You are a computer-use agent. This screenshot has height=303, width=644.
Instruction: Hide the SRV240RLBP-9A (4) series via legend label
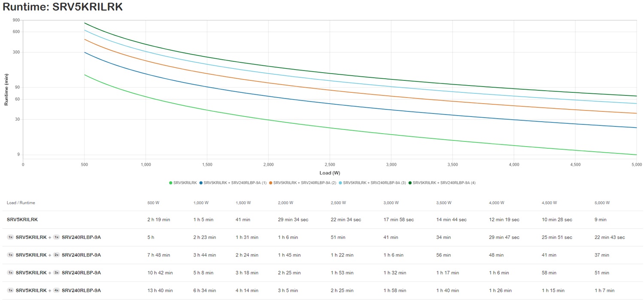click(444, 183)
